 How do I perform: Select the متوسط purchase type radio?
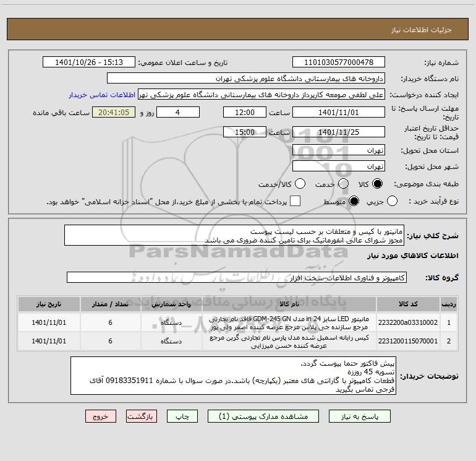click(x=354, y=201)
